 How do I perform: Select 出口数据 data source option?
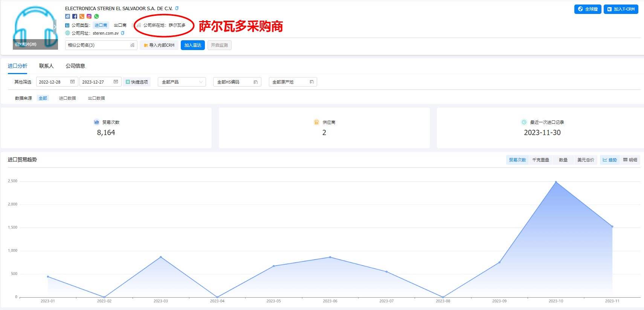point(96,98)
